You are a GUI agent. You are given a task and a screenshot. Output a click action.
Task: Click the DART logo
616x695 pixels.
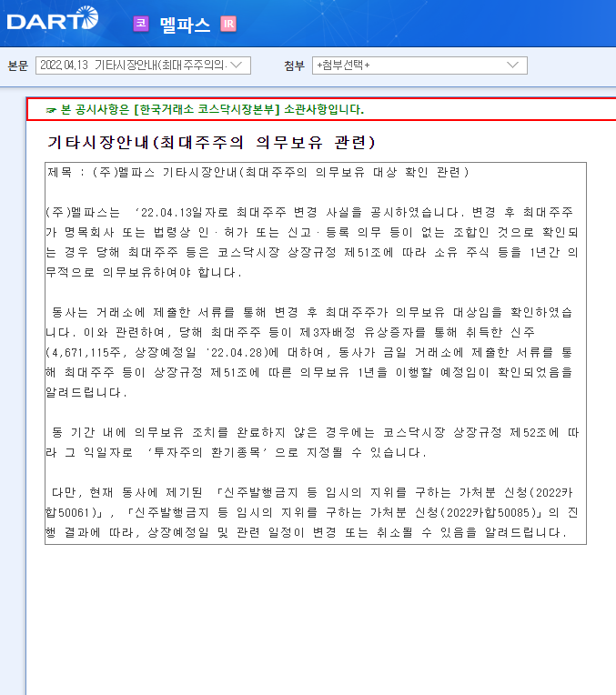pos(53,18)
